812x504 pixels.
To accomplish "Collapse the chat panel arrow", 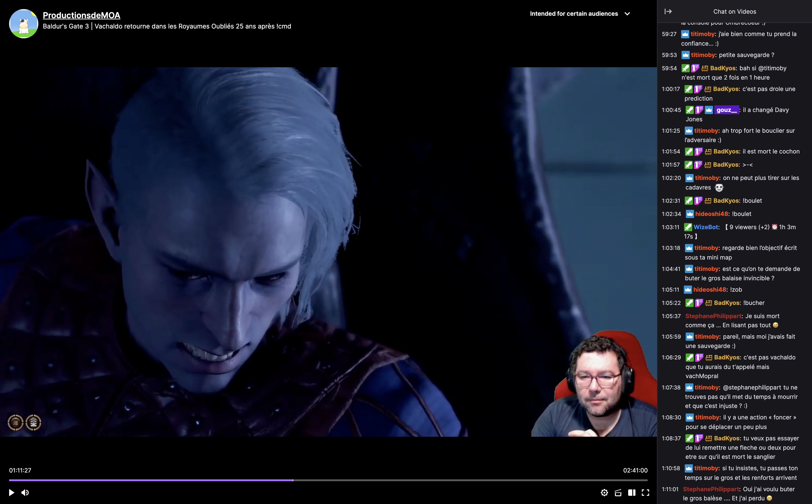I will [668, 12].
